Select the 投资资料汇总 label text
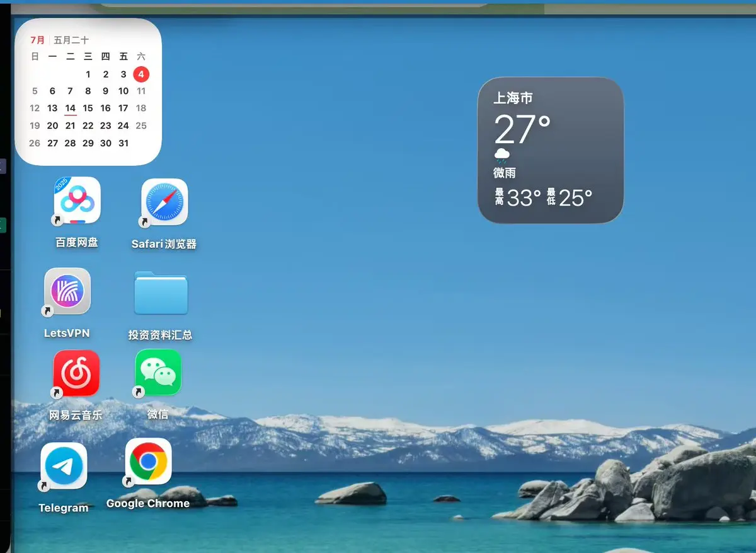The image size is (756, 553). point(161,335)
